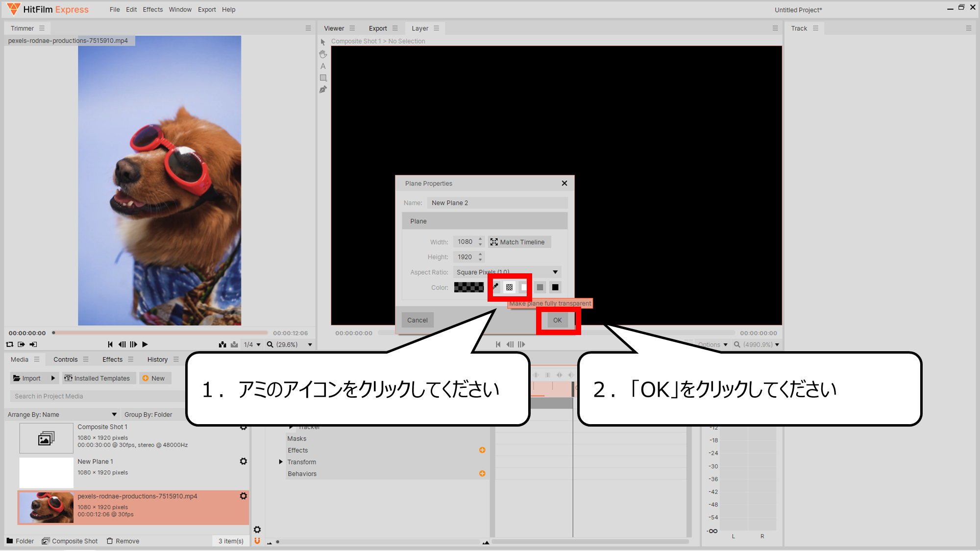The height and width of the screenshot is (551, 980).
Task: Select the Text tool in Viewer
Action: [x=323, y=66]
